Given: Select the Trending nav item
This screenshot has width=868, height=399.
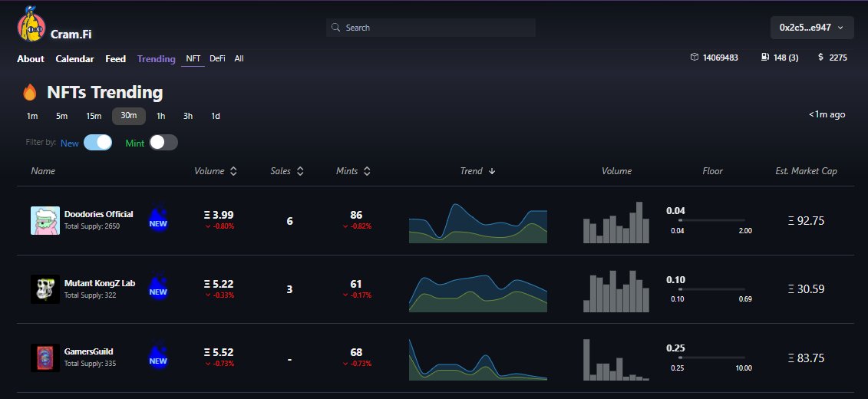Looking at the screenshot, I should point(156,58).
